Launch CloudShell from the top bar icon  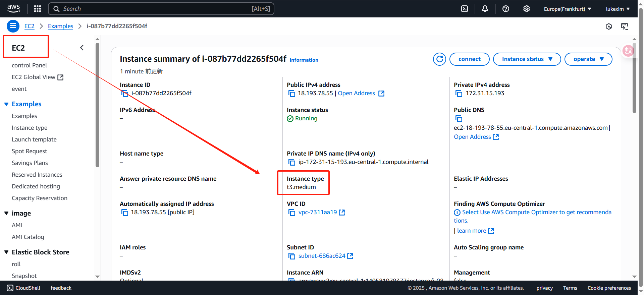point(465,9)
